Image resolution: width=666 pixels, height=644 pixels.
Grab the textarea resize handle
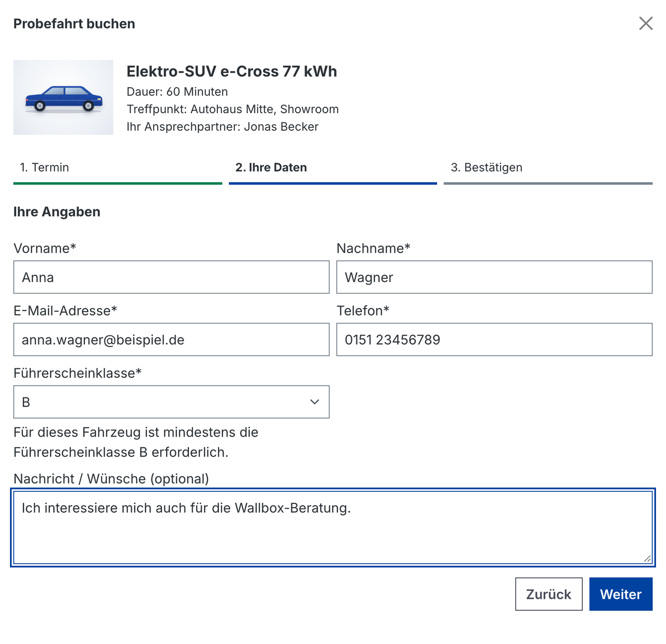[x=647, y=559]
